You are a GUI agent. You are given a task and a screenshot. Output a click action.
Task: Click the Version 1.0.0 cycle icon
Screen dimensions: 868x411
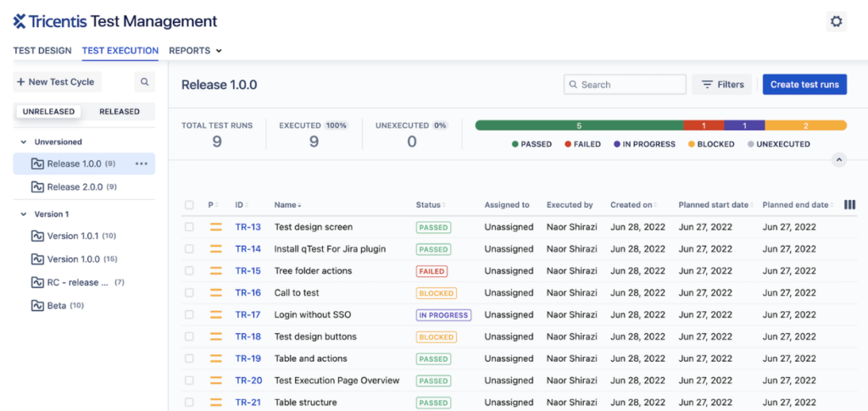click(37, 258)
